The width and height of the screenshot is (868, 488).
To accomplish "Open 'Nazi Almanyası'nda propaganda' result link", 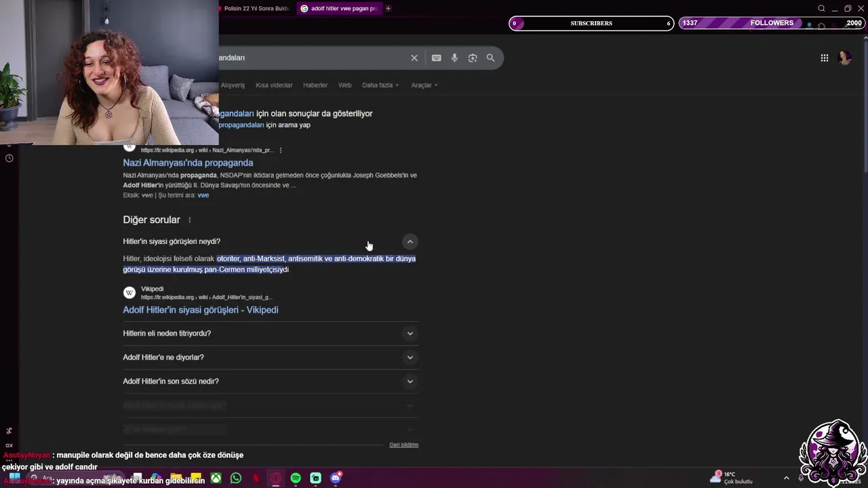I will [188, 163].
